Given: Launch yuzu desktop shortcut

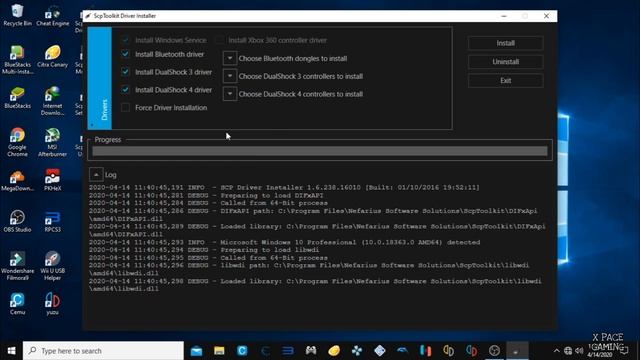Looking at the screenshot, I should pos(52,304).
